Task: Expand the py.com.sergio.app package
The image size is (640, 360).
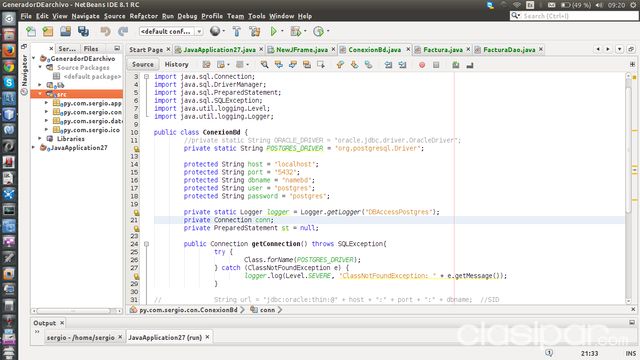Action: (x=47, y=103)
